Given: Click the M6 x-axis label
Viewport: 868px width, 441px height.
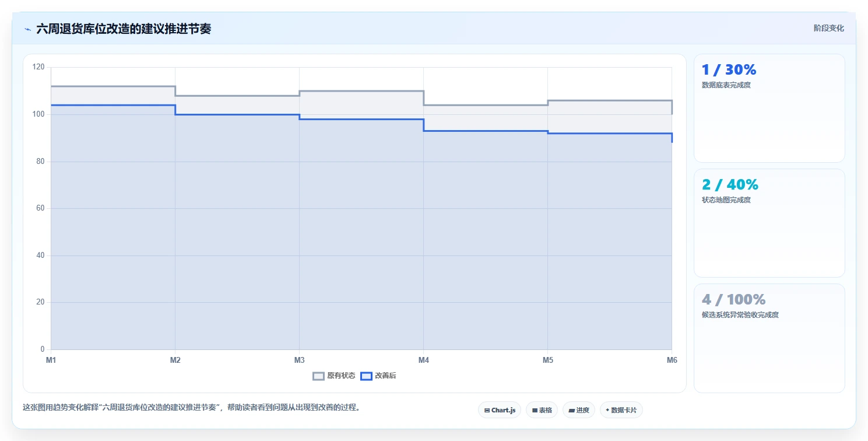Looking at the screenshot, I should click(x=672, y=360).
